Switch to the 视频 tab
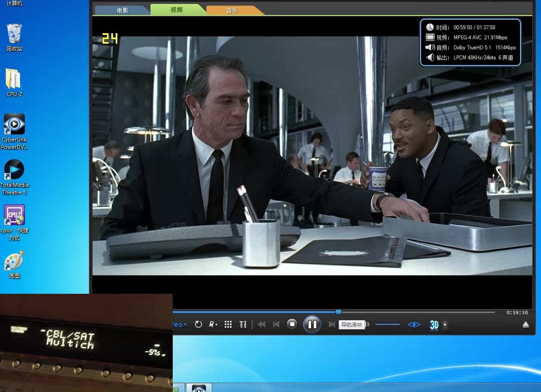Image resolution: width=541 pixels, height=392 pixels. (x=177, y=10)
